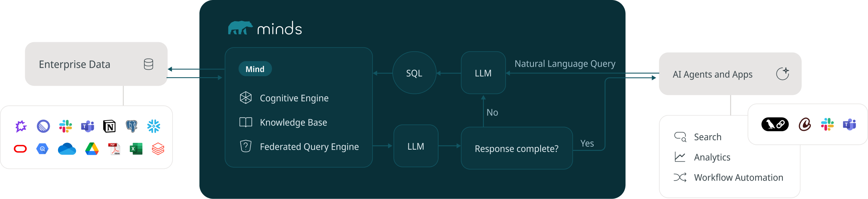Click the No branch label
Screen dimensions: 868x199
point(492,112)
